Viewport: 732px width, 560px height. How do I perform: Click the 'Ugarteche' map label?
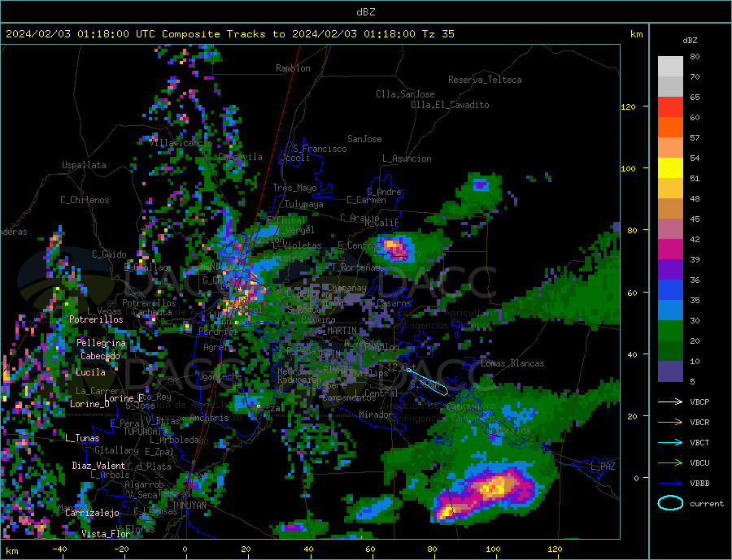220,376
